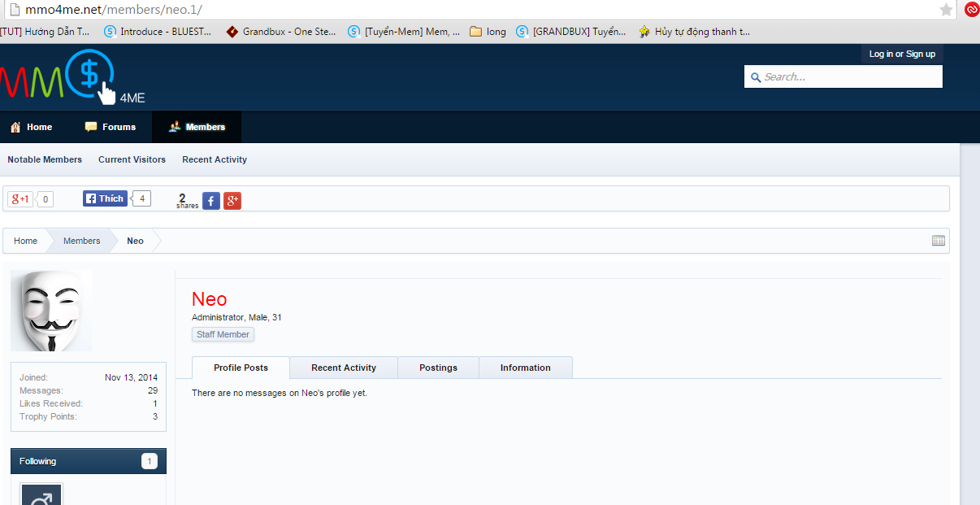
Task: Click the Members breadcrumb
Action: tap(82, 241)
